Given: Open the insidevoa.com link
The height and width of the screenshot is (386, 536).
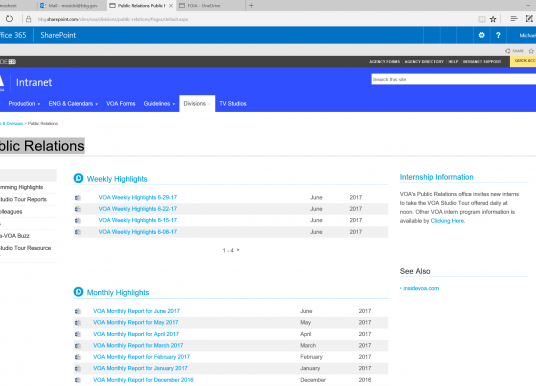Looking at the screenshot, I should [x=421, y=288].
